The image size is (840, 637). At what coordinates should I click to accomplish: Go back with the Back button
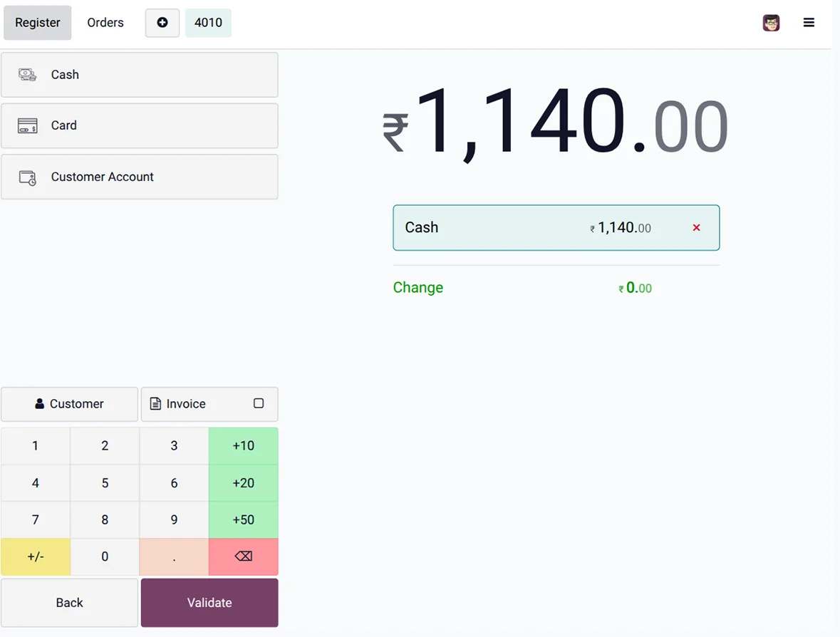[70, 603]
